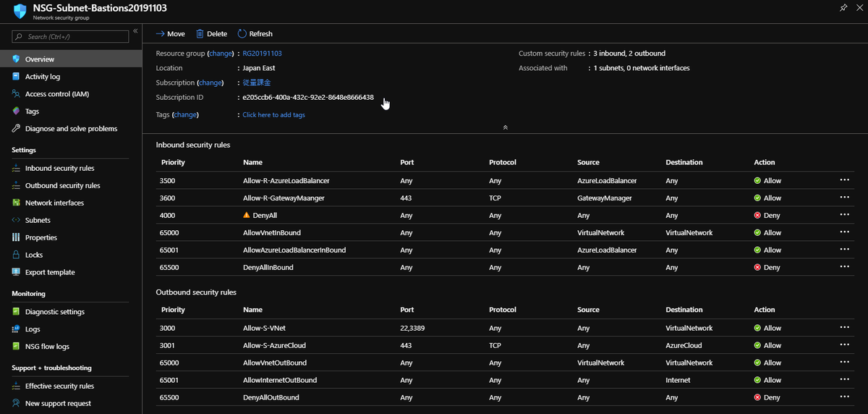Click 'Click here to add tags'
Screen dimensions: 868x414
point(273,114)
